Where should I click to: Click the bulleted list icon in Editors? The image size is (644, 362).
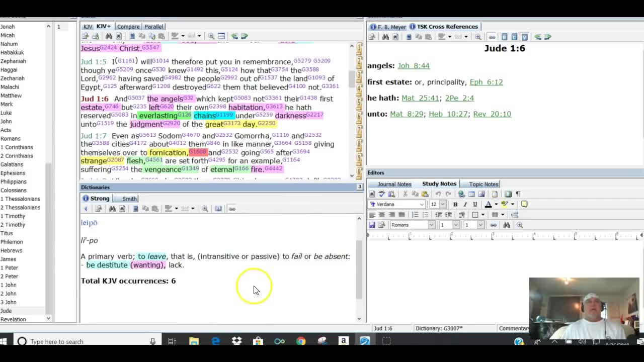(x=425, y=215)
